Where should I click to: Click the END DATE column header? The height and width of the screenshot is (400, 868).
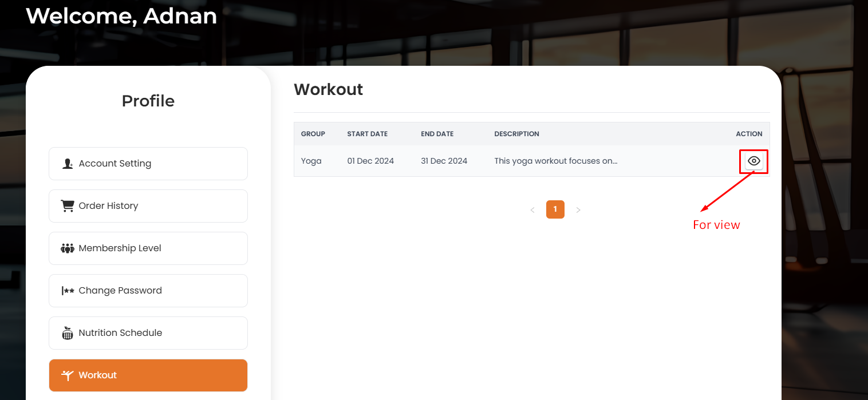437,134
